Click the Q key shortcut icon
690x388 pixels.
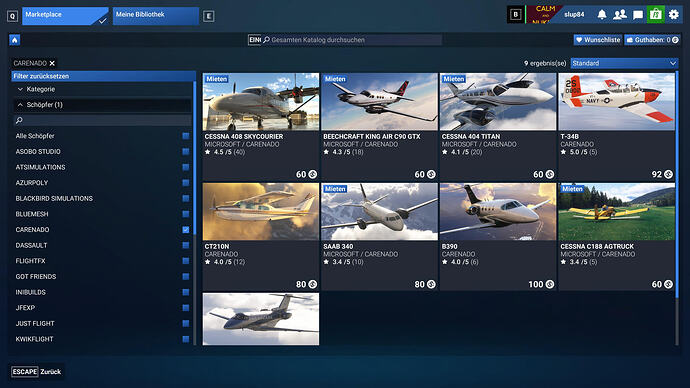(12, 16)
